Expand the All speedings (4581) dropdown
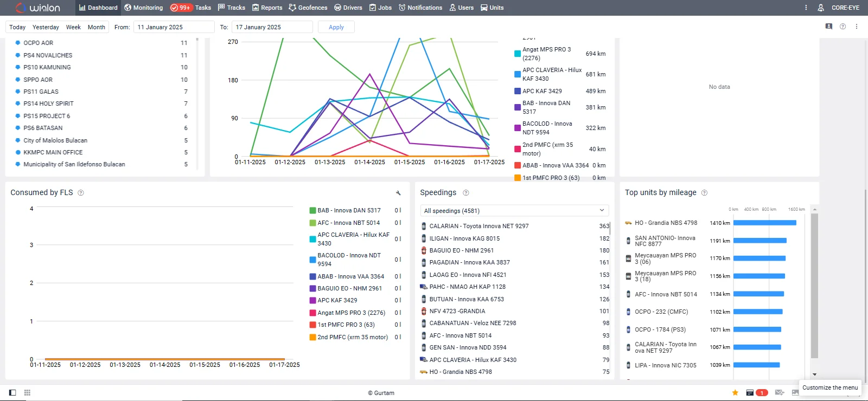868x401 pixels. tap(514, 210)
